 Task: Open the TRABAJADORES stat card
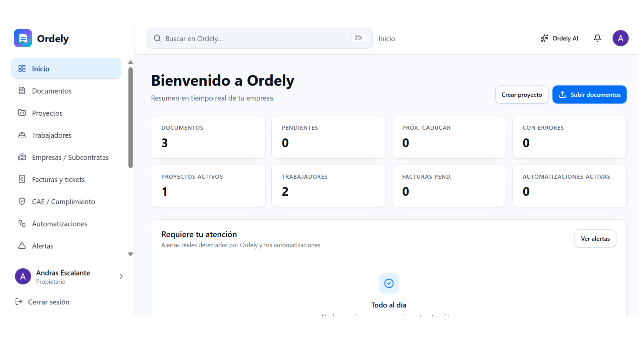[x=328, y=186]
